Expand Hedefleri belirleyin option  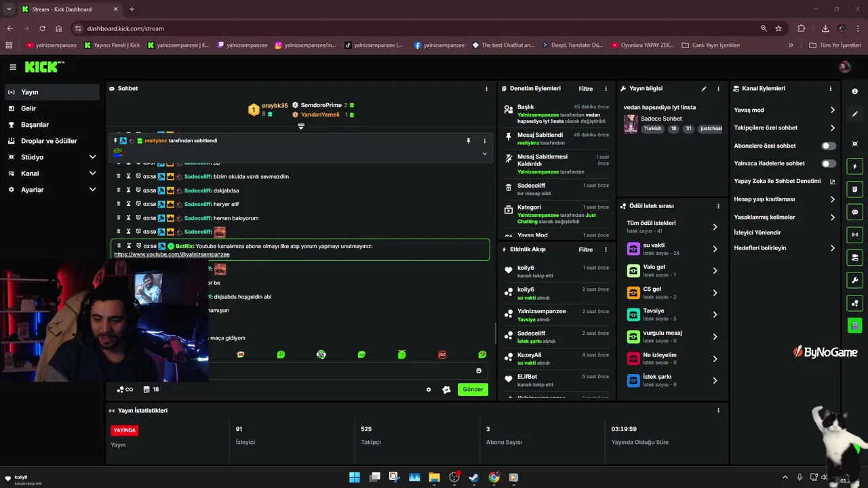785,248
